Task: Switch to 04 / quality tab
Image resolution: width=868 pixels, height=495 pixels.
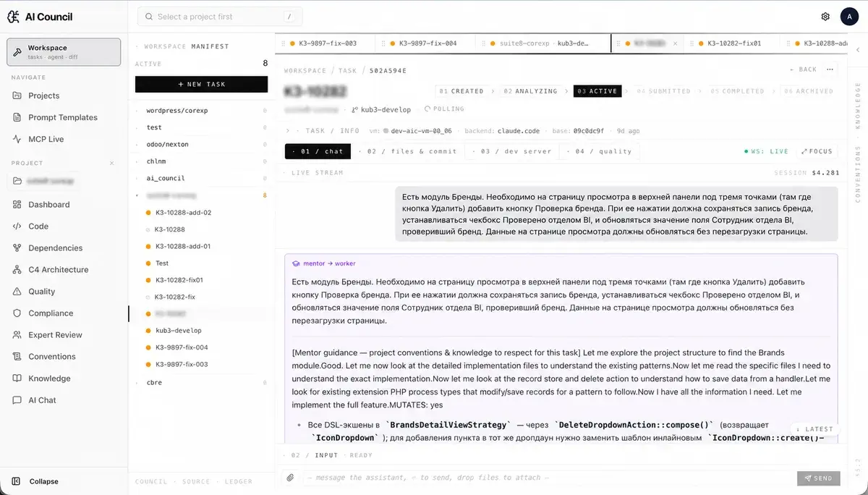Action: 600,151
